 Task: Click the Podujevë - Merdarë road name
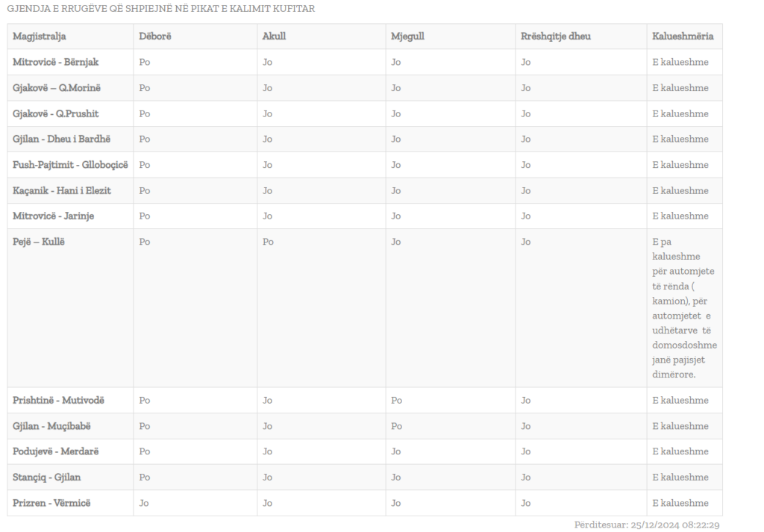[56, 451]
